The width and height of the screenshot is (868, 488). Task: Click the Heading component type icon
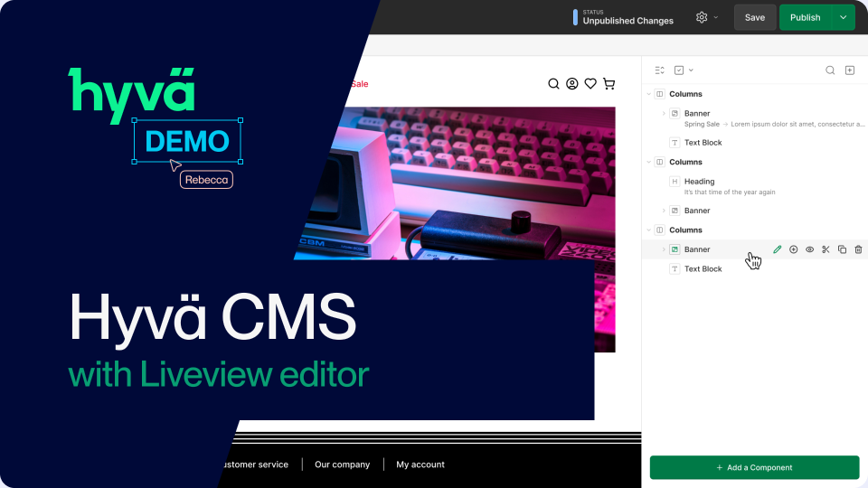675,182
